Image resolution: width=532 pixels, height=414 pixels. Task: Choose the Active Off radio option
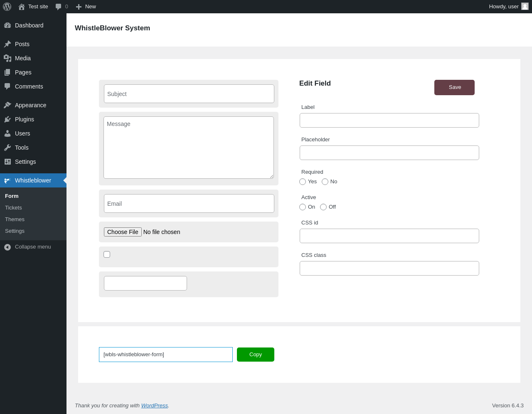point(323,207)
